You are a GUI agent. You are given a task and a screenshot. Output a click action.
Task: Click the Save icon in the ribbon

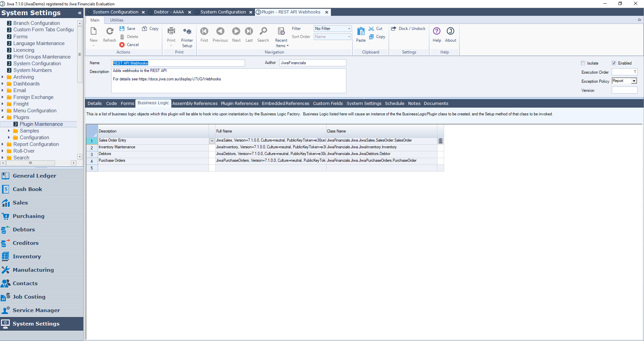tap(122, 29)
